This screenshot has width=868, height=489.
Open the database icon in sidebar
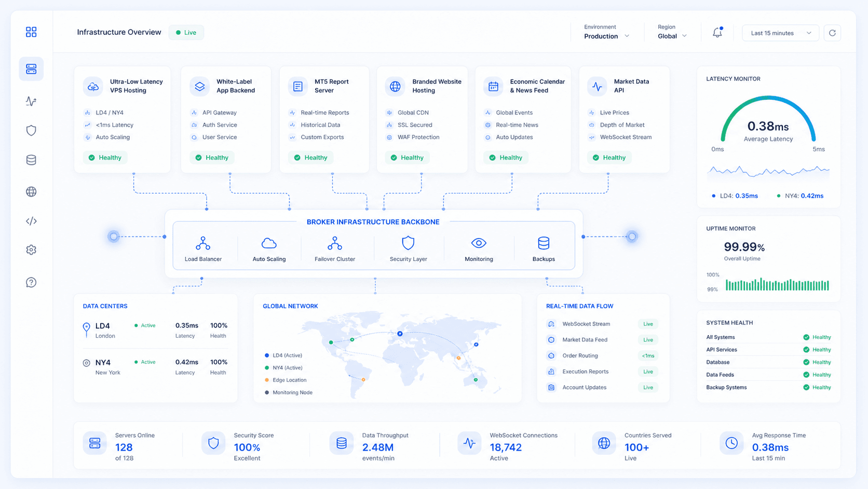pos(31,160)
